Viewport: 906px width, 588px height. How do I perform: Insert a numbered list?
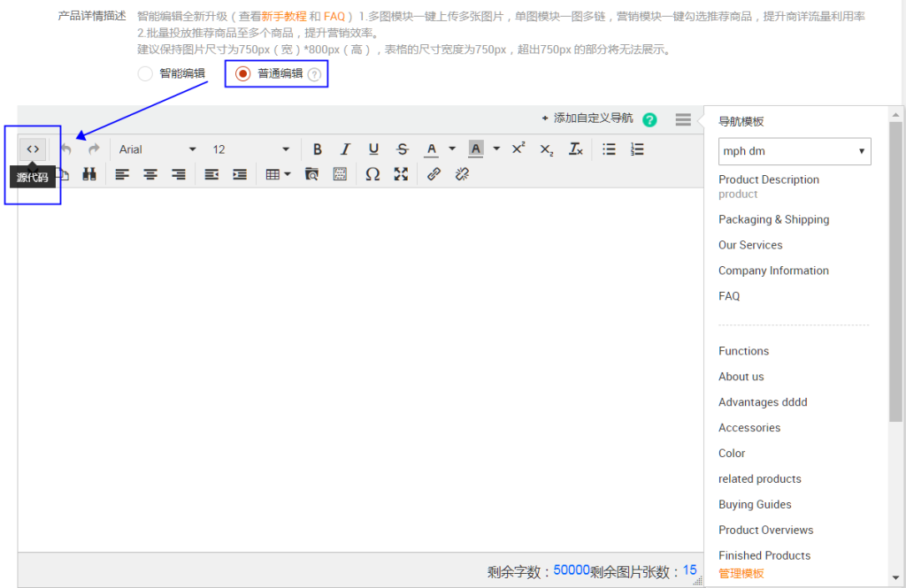637,149
